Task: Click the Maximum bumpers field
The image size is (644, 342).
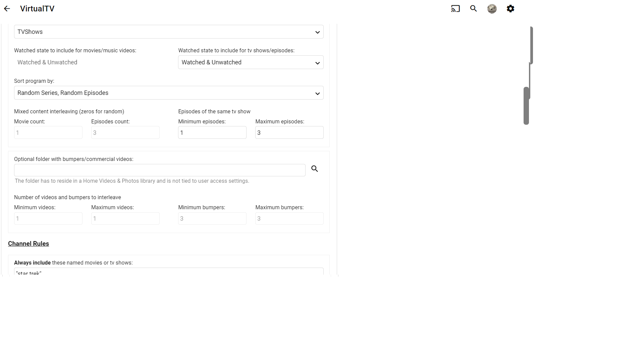Action: click(289, 219)
